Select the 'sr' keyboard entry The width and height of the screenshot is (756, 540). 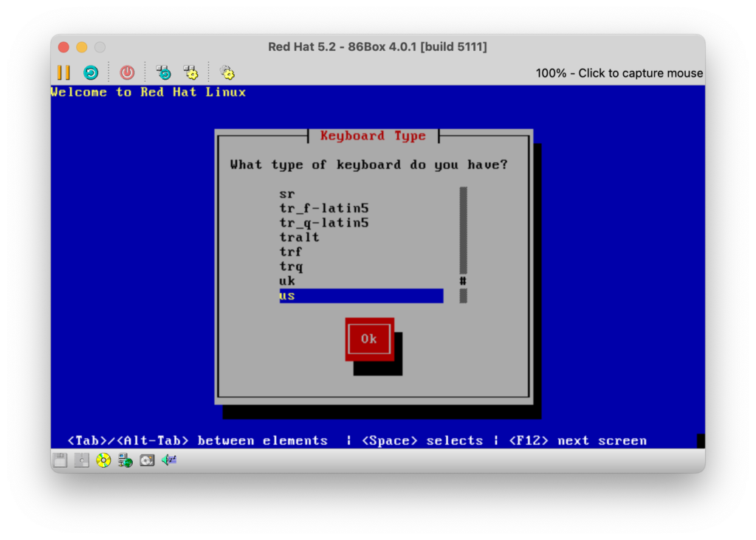click(361, 194)
